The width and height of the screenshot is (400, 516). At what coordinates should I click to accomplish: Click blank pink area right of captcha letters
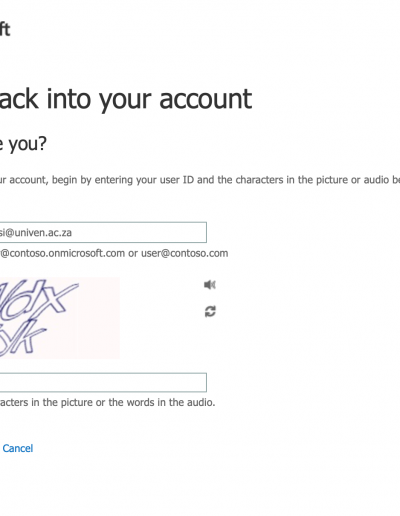pos(98,318)
